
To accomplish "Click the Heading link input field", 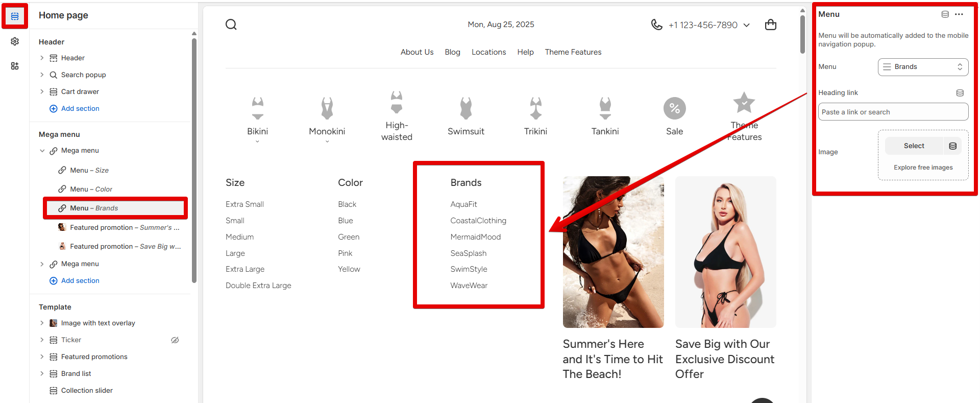I will coord(893,112).
